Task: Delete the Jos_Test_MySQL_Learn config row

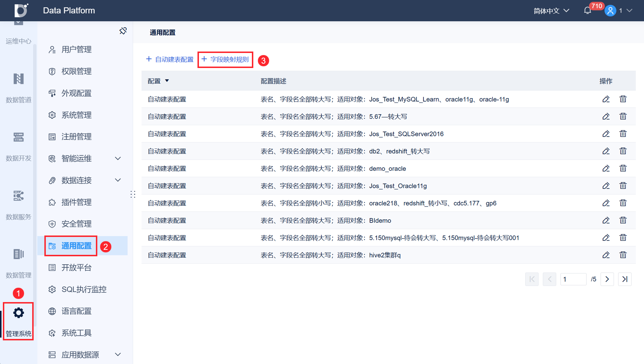Action: tap(623, 99)
